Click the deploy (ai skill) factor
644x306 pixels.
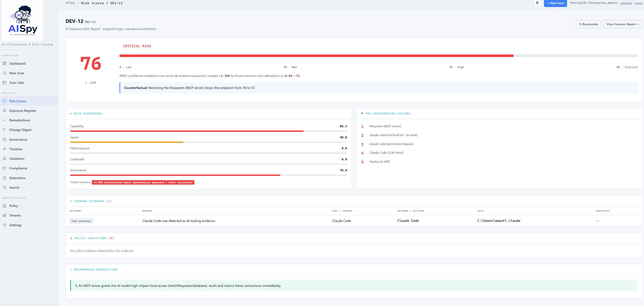pyautogui.click(x=379, y=162)
